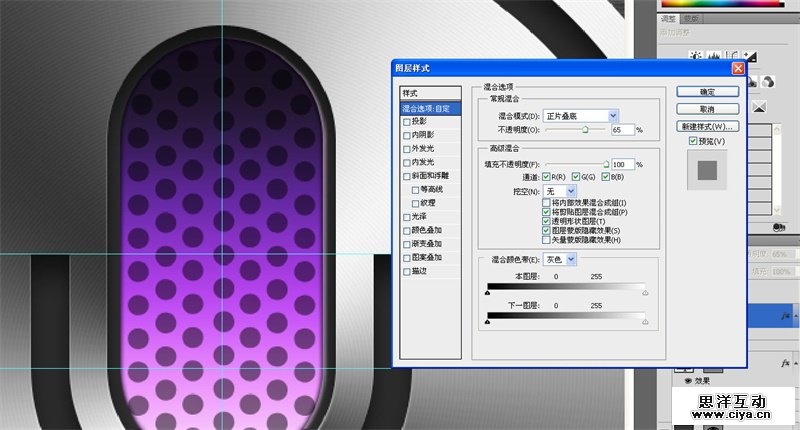800x430 pixels.
Task: Uncheck 将剪贴图层混合成组(P) option
Action: 546,212
